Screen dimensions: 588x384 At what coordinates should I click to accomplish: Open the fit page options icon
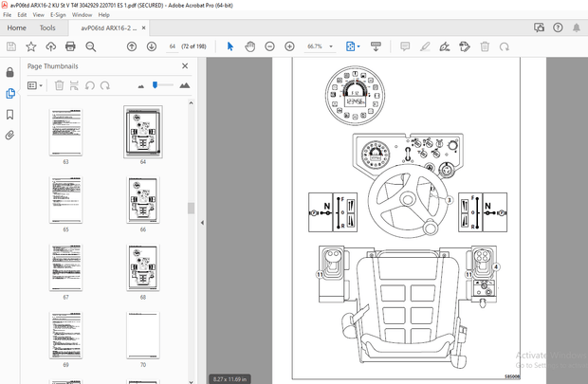click(x=352, y=46)
